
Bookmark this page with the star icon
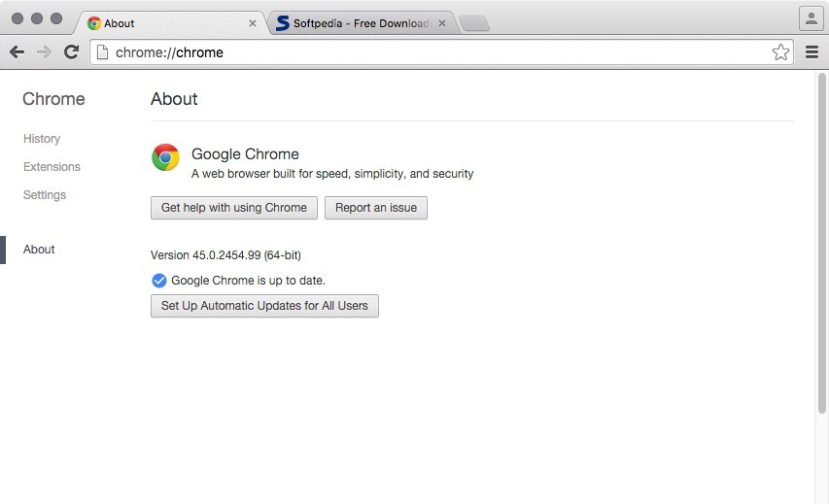(780, 52)
